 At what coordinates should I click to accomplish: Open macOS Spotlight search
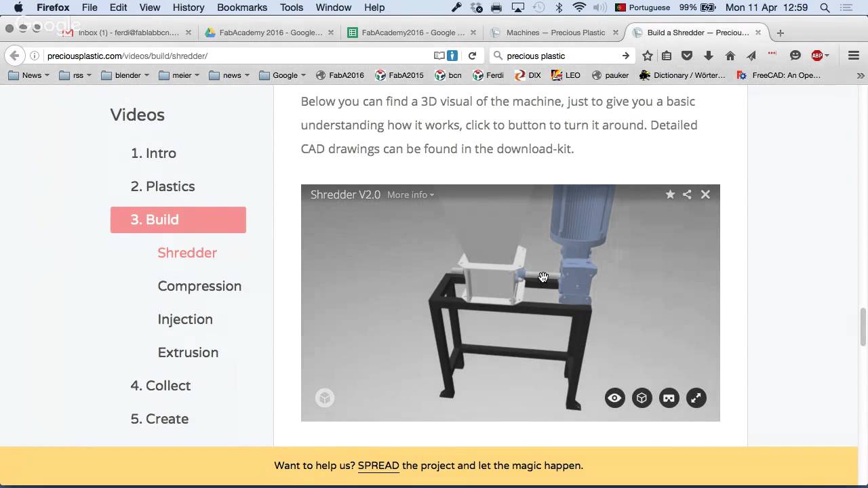(825, 7)
